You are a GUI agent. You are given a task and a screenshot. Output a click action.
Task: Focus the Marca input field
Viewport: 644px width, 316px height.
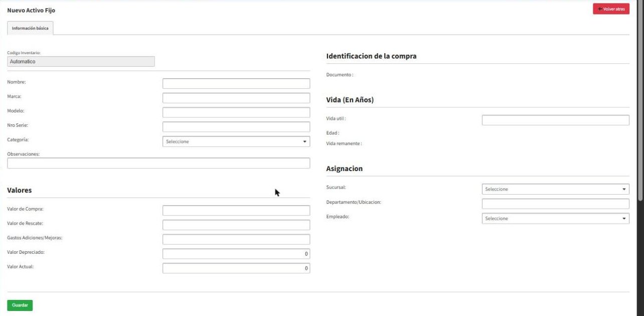coord(236,98)
